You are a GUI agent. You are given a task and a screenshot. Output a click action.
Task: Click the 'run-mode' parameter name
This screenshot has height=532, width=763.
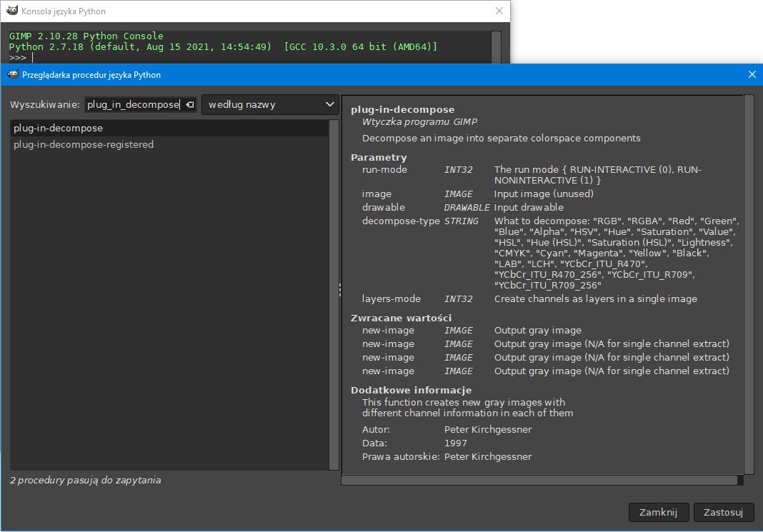click(x=384, y=169)
